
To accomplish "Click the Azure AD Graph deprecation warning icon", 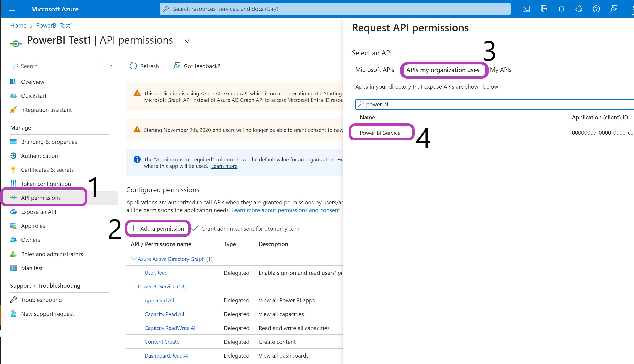I will [x=137, y=93].
